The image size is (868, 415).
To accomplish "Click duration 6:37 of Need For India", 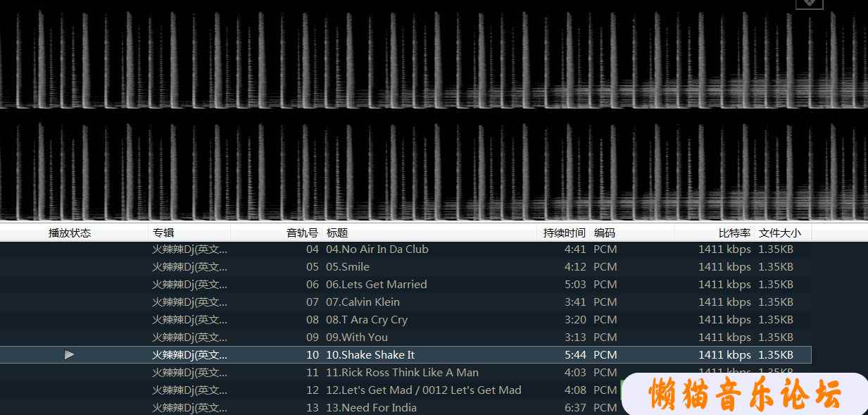I will pos(575,407).
